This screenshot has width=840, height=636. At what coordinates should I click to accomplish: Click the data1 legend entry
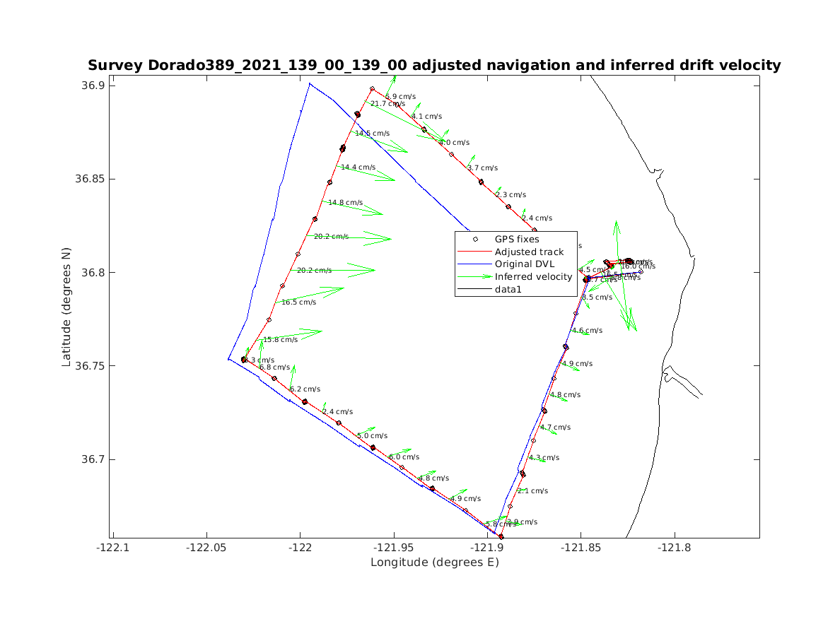[508, 289]
